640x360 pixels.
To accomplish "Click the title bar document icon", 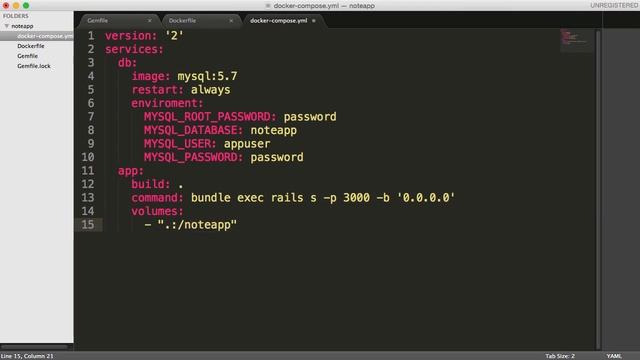I will coord(268,6).
